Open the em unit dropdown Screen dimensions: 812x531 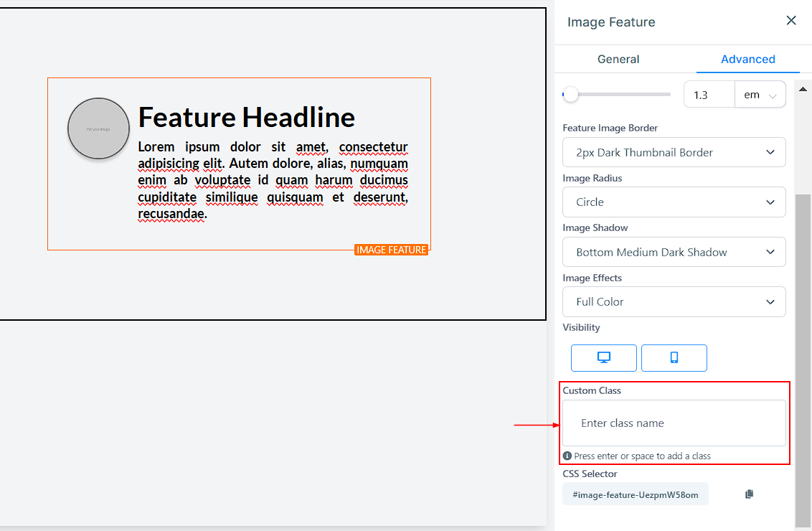click(x=760, y=95)
